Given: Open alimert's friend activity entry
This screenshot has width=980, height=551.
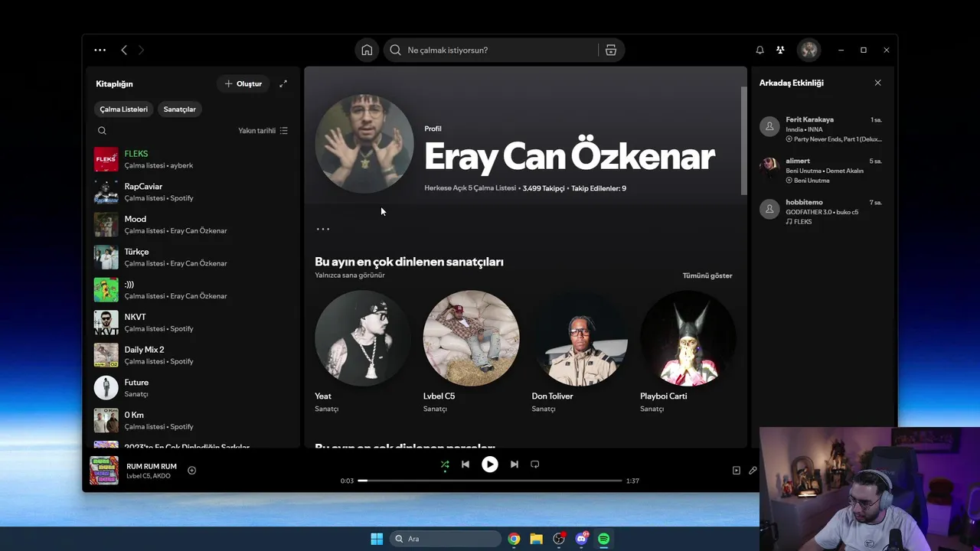Looking at the screenshot, I should 822,171.
